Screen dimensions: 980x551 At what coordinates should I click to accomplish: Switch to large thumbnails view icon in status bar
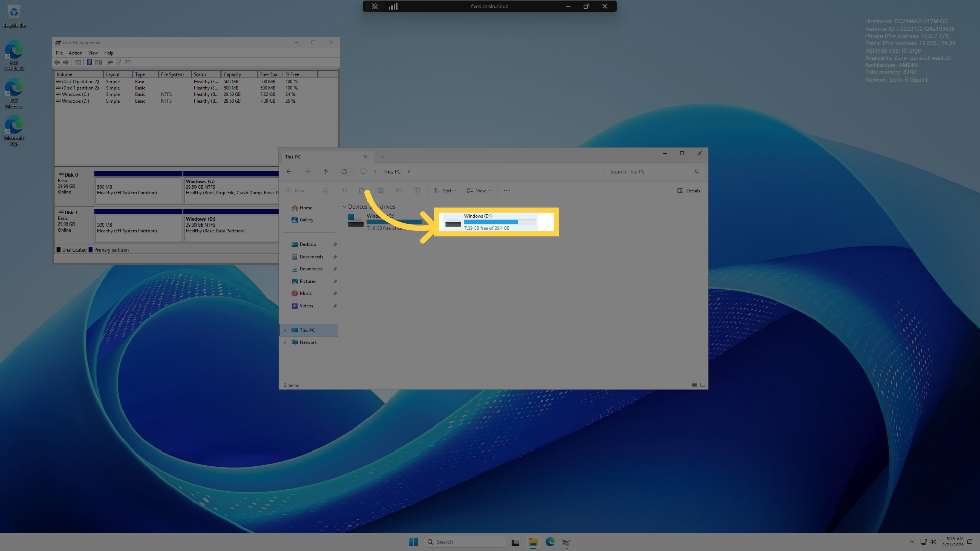click(x=703, y=385)
